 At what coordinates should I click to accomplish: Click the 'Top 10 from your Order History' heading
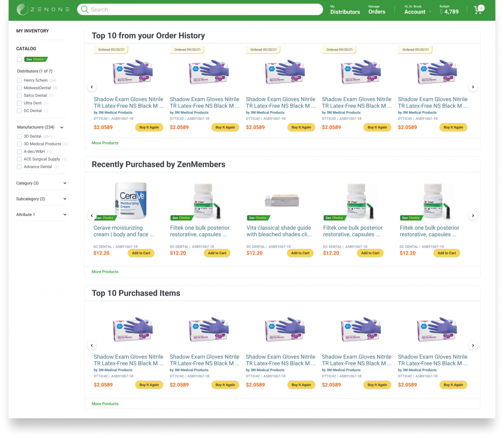pyautogui.click(x=148, y=35)
